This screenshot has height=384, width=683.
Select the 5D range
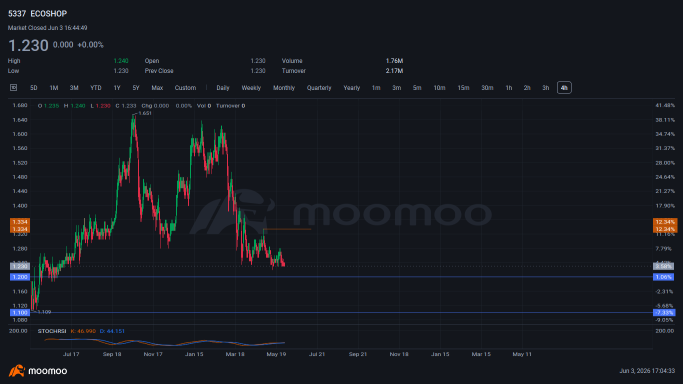pos(34,88)
